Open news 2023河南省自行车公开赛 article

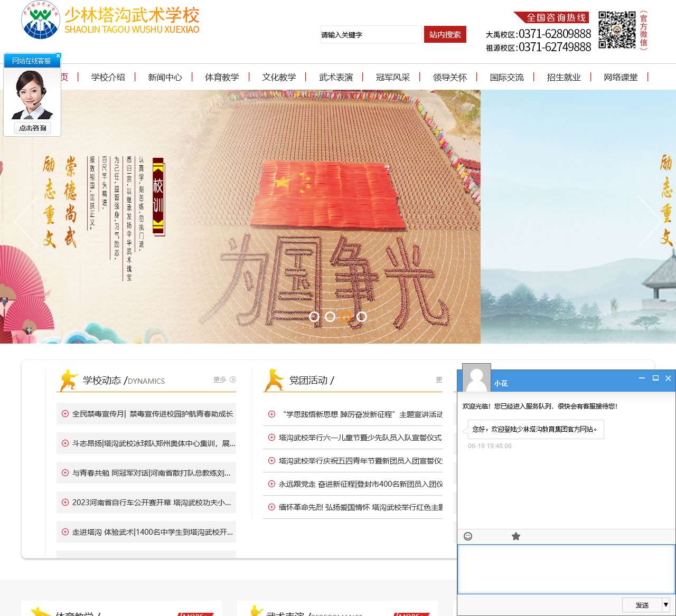tap(152, 503)
